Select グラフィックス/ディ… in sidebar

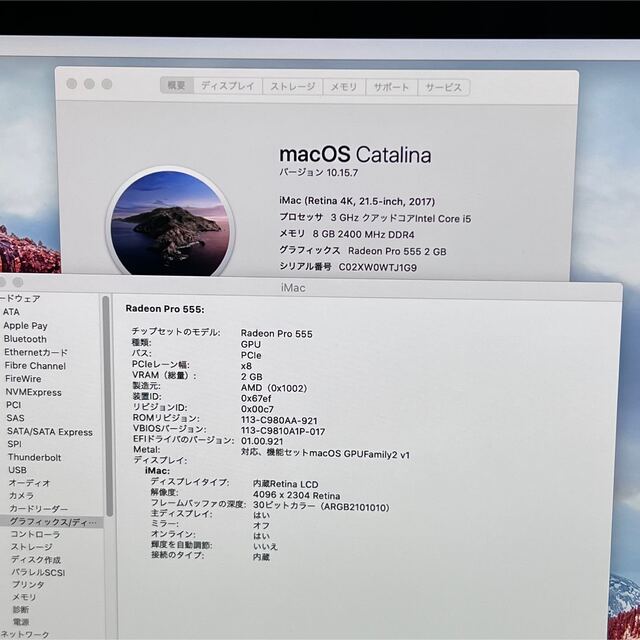[x=52, y=522]
